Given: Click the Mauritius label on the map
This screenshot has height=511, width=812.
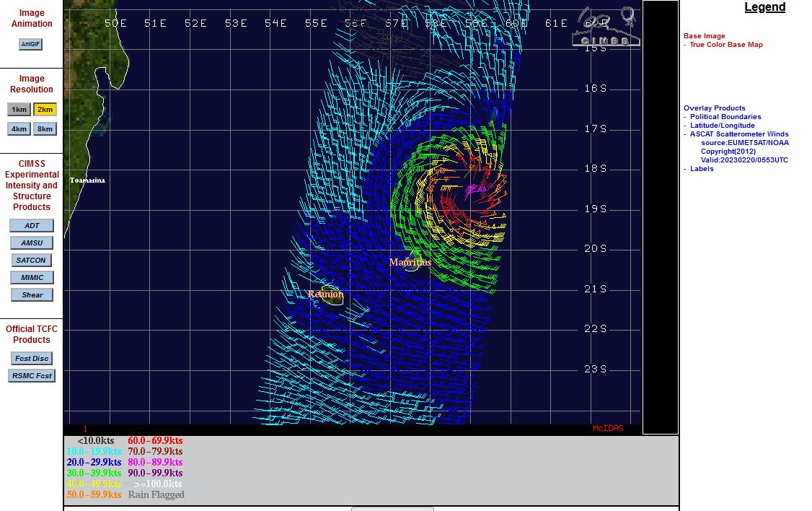Looking at the screenshot, I should point(410,263).
